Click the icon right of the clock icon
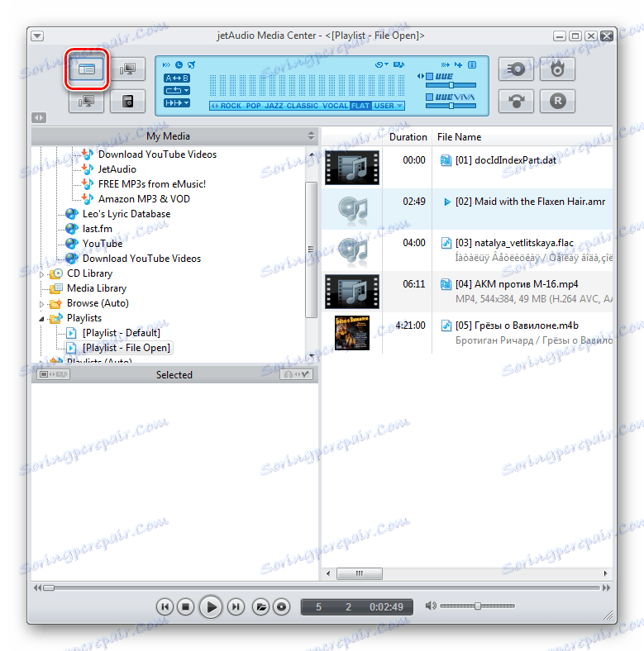 pos(191,64)
